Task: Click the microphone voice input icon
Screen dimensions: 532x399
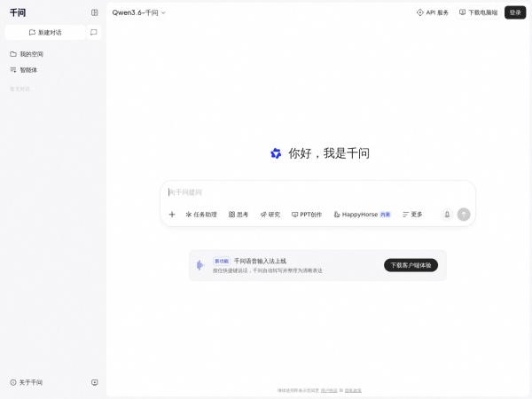Action: click(447, 215)
